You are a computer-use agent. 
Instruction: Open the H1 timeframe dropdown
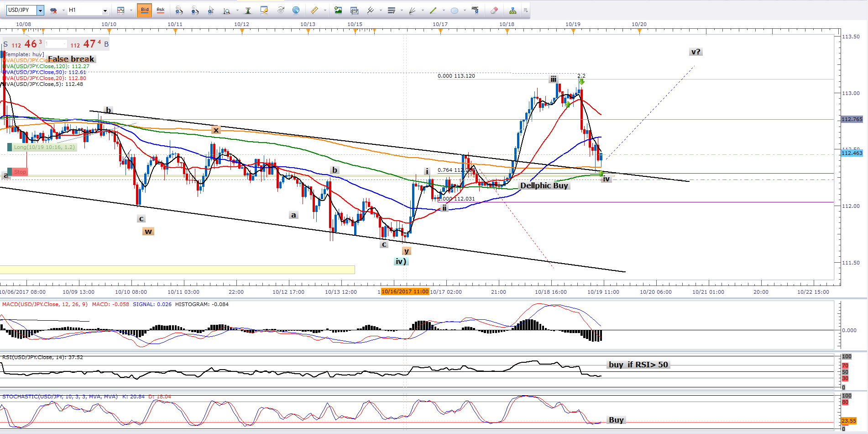click(x=105, y=10)
